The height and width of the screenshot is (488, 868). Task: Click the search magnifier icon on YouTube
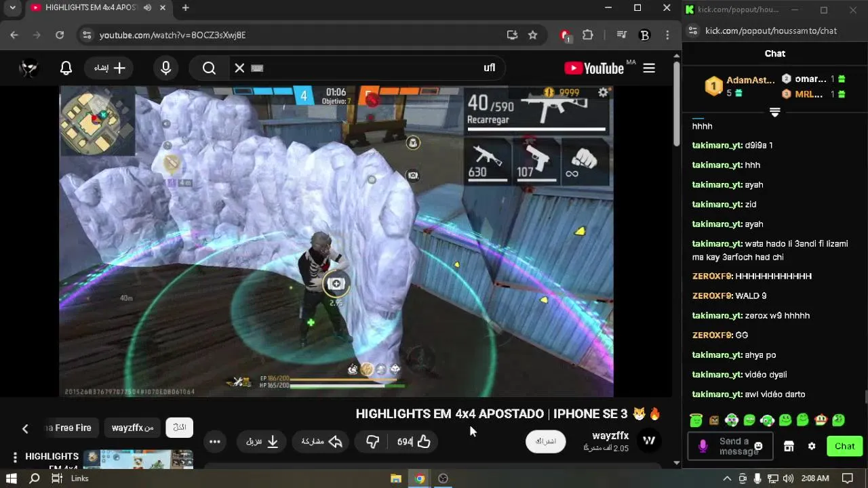209,68
